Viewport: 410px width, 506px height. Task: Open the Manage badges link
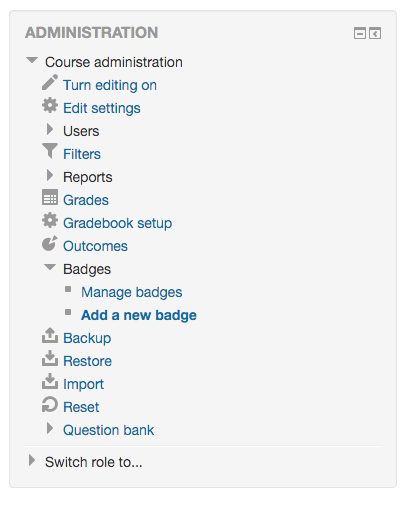[132, 292]
